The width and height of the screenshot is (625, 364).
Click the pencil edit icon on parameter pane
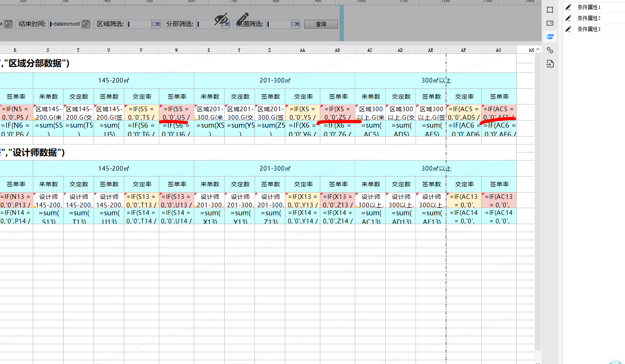point(242,19)
